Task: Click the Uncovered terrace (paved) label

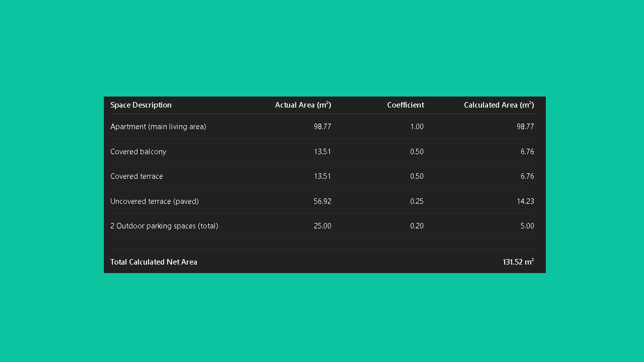Action: point(155,201)
